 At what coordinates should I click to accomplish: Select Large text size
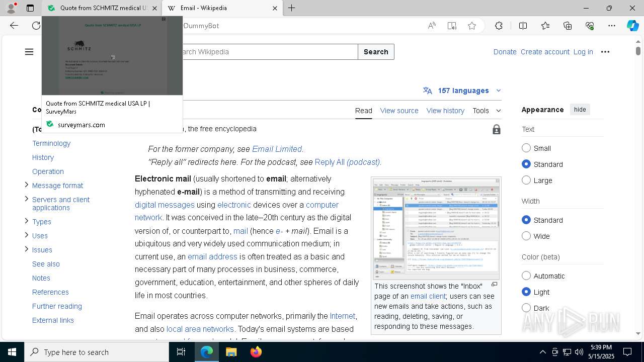[x=526, y=180]
